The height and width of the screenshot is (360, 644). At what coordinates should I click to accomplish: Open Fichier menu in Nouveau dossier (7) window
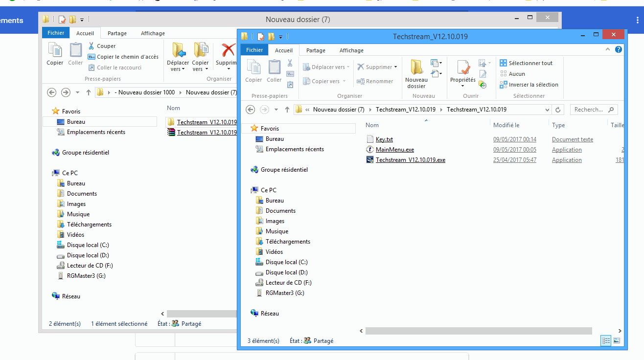(x=56, y=33)
